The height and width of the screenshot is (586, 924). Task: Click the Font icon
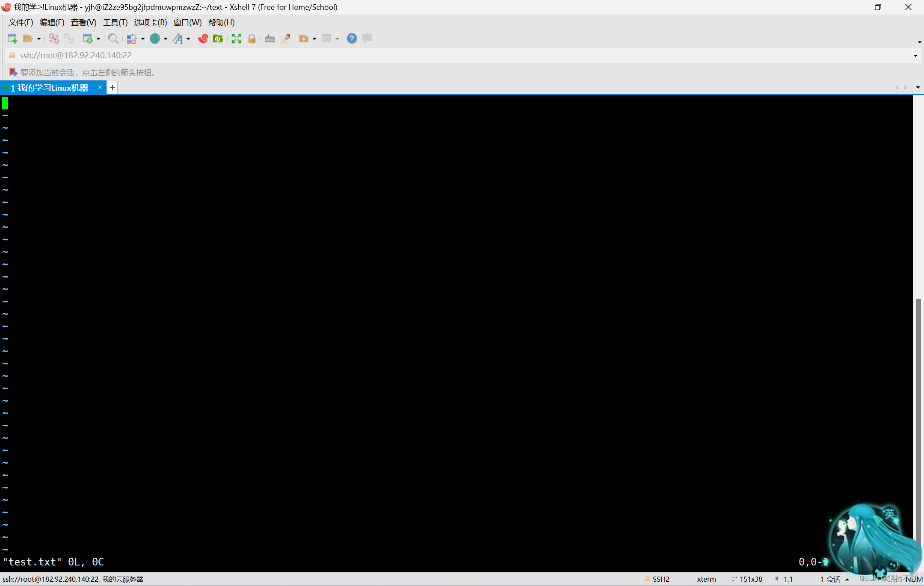(178, 38)
